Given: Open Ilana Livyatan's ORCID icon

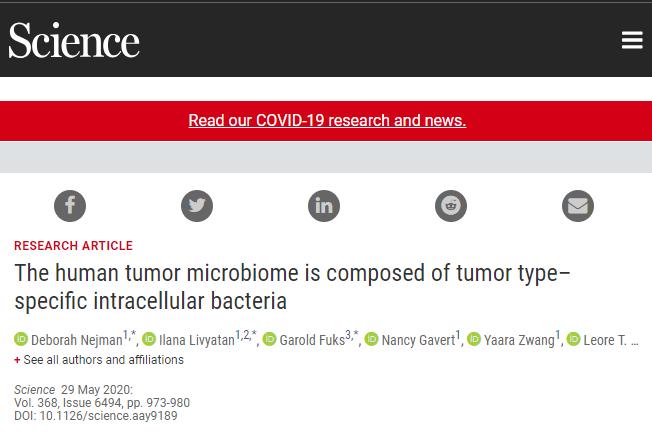Looking at the screenshot, I should point(149,340).
